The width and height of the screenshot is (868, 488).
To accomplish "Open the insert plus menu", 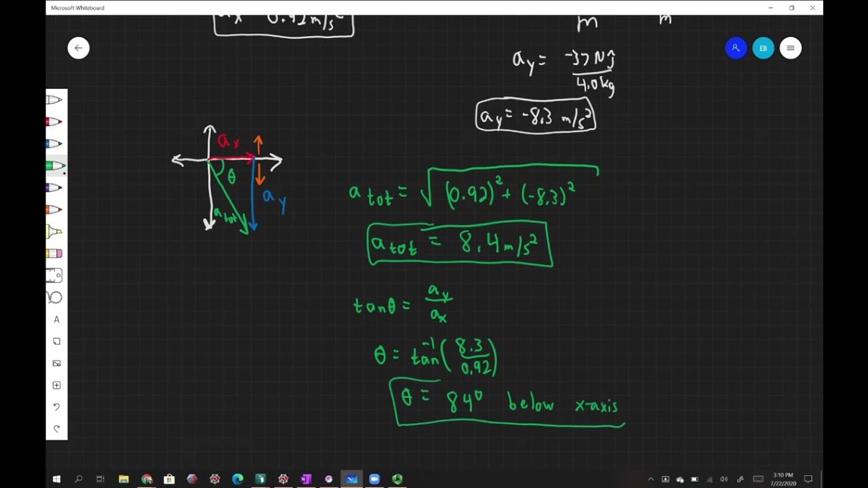I will pyautogui.click(x=56, y=385).
